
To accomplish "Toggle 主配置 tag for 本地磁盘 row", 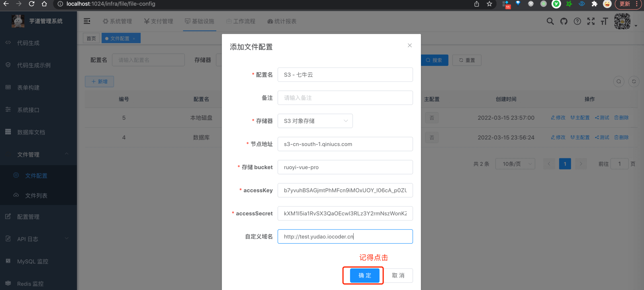I will tap(432, 118).
